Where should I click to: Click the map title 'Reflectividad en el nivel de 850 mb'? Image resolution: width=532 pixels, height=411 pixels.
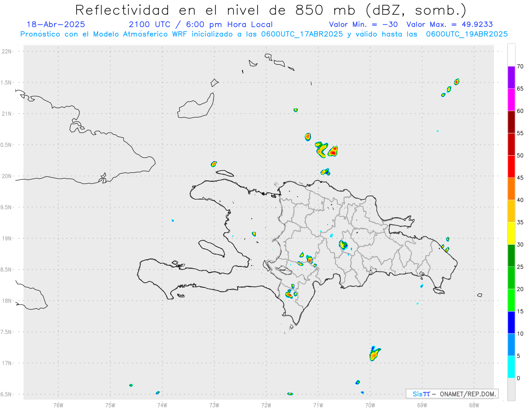pyautogui.click(x=215, y=10)
